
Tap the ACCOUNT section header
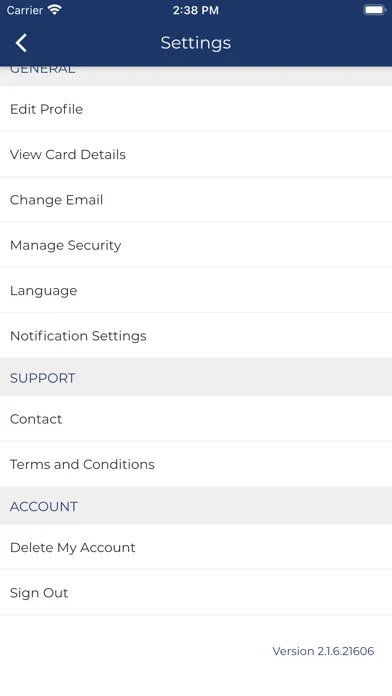click(196, 506)
